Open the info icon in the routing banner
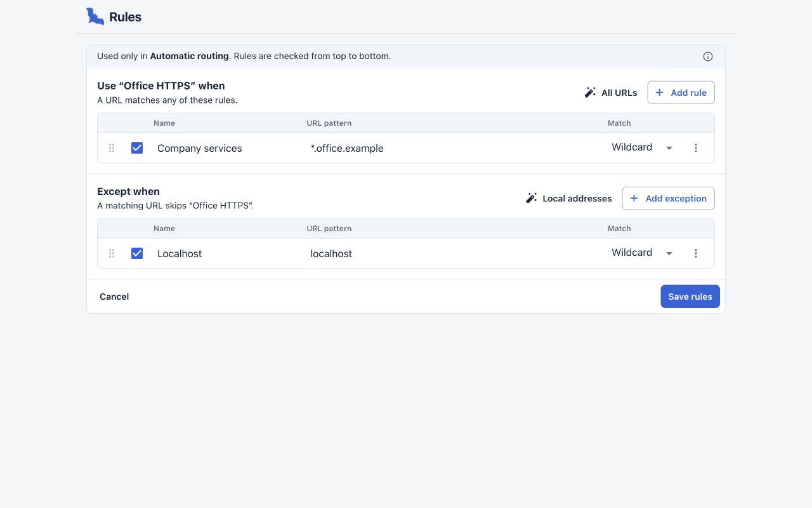812x508 pixels. tap(708, 57)
